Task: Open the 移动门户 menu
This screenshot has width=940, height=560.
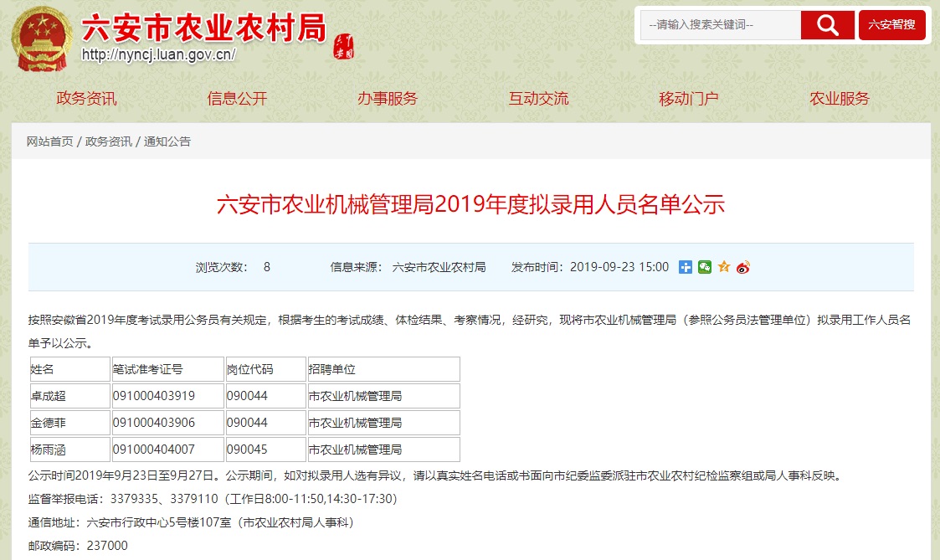Action: pos(689,98)
